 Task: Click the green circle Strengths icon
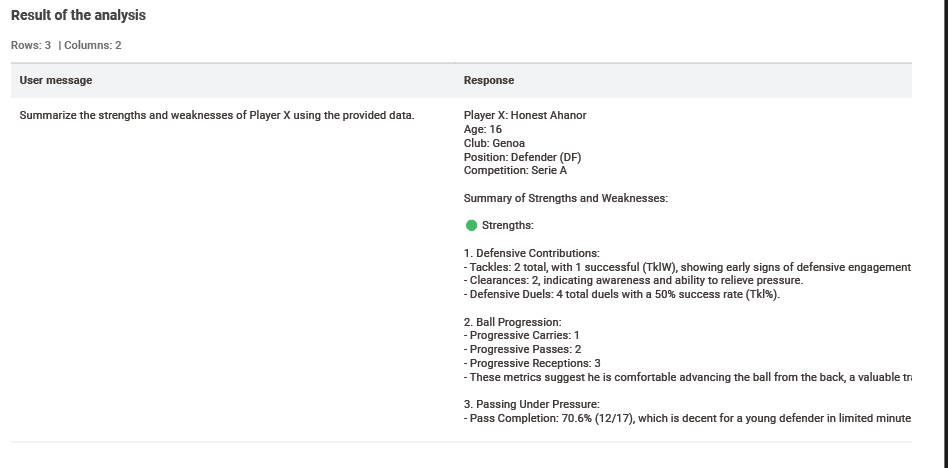pyautogui.click(x=472, y=226)
